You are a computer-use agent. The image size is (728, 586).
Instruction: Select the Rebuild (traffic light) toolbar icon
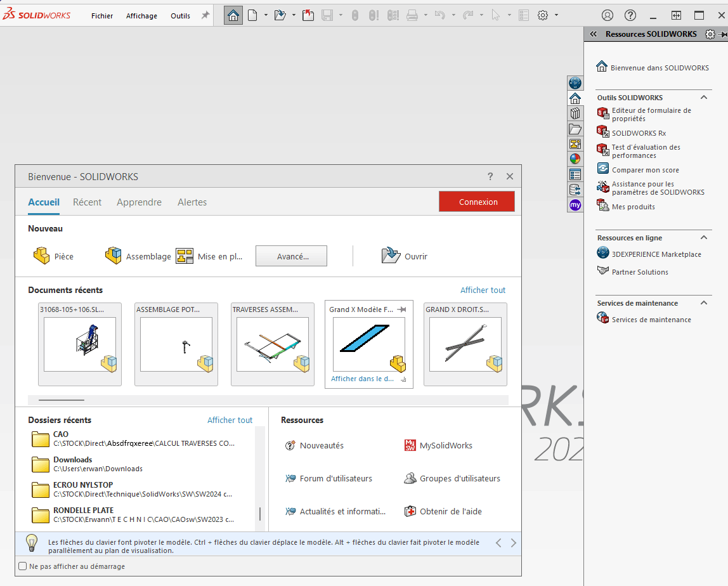coord(354,15)
